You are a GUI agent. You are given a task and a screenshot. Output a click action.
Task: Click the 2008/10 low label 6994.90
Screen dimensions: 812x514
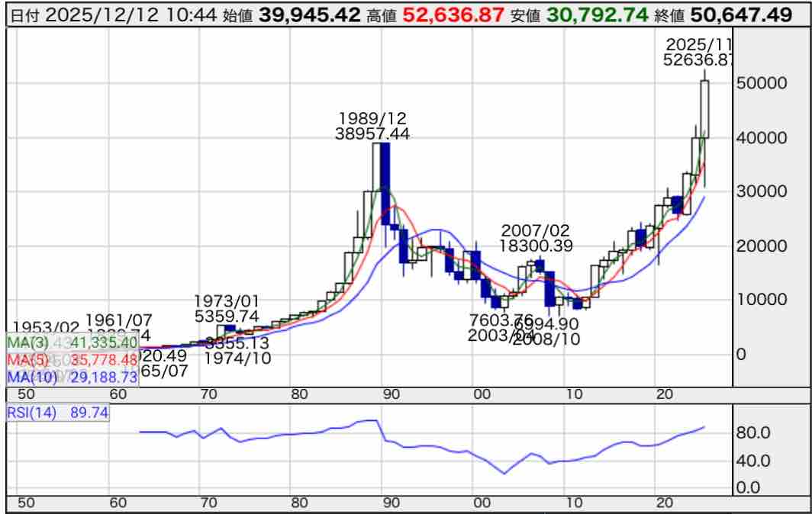click(x=545, y=325)
